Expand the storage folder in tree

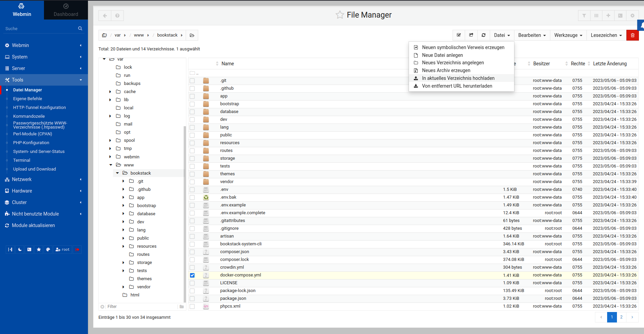coord(123,263)
